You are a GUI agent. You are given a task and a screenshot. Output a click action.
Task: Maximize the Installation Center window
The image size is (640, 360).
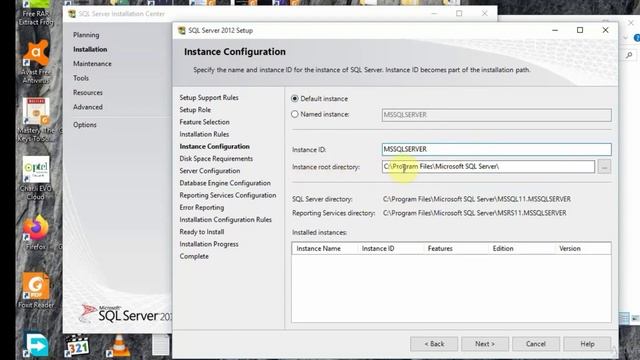click(459, 13)
